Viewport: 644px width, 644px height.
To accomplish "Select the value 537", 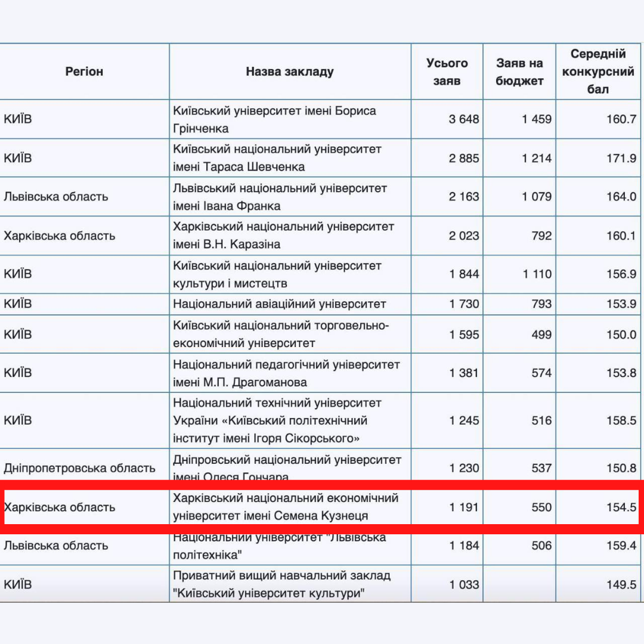I will click(541, 468).
